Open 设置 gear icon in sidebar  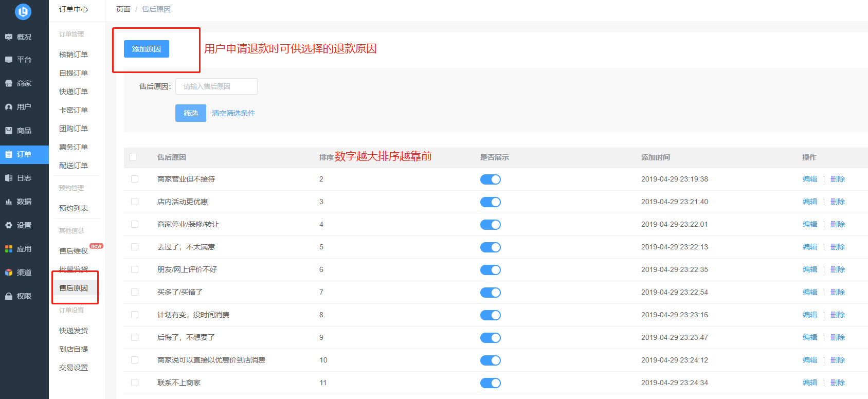pyautogui.click(x=9, y=225)
